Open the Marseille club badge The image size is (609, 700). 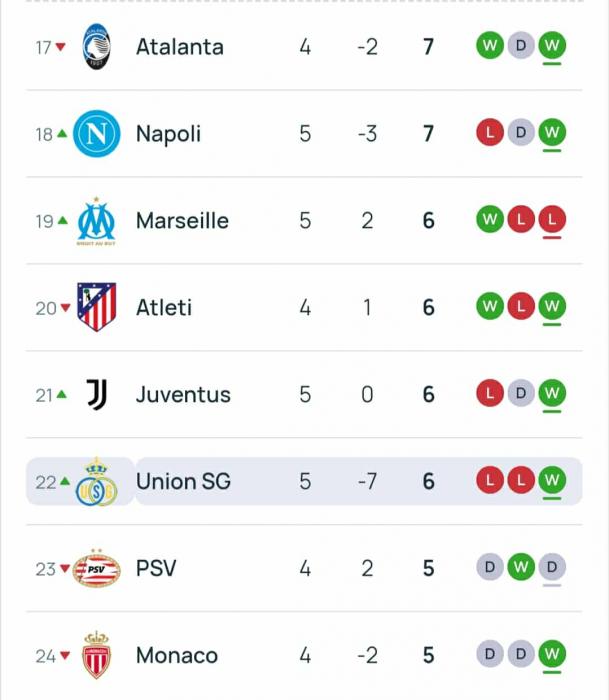pos(97,221)
